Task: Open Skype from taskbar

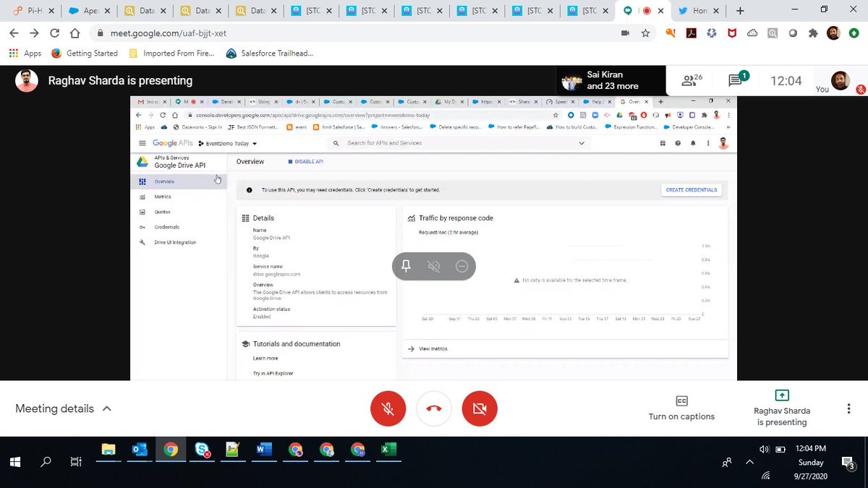Action: coord(202,450)
